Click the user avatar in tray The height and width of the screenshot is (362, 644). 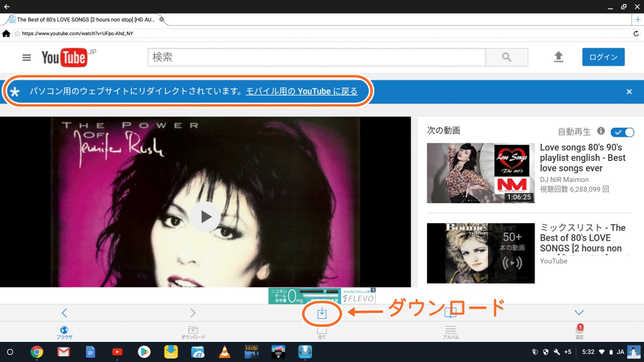point(634,351)
